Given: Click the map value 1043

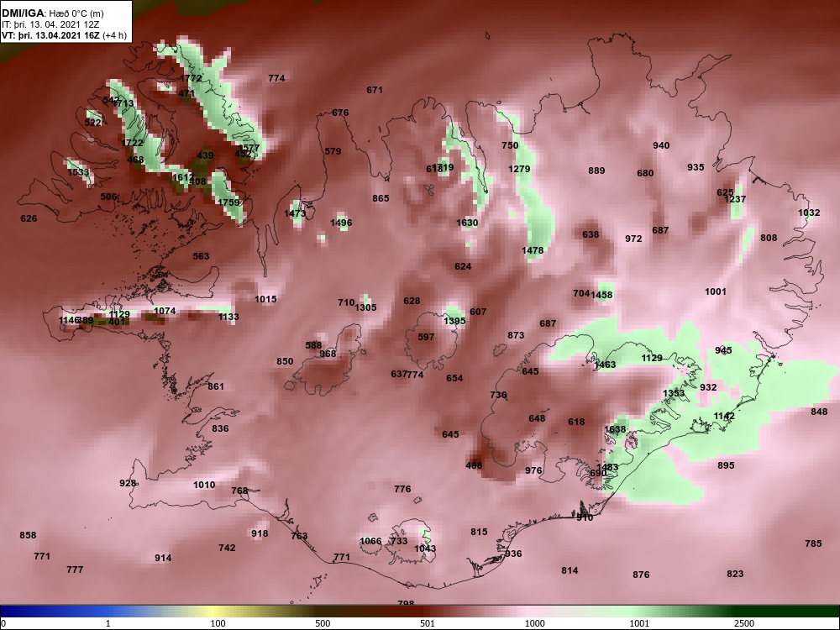Looking at the screenshot, I should point(425,549).
